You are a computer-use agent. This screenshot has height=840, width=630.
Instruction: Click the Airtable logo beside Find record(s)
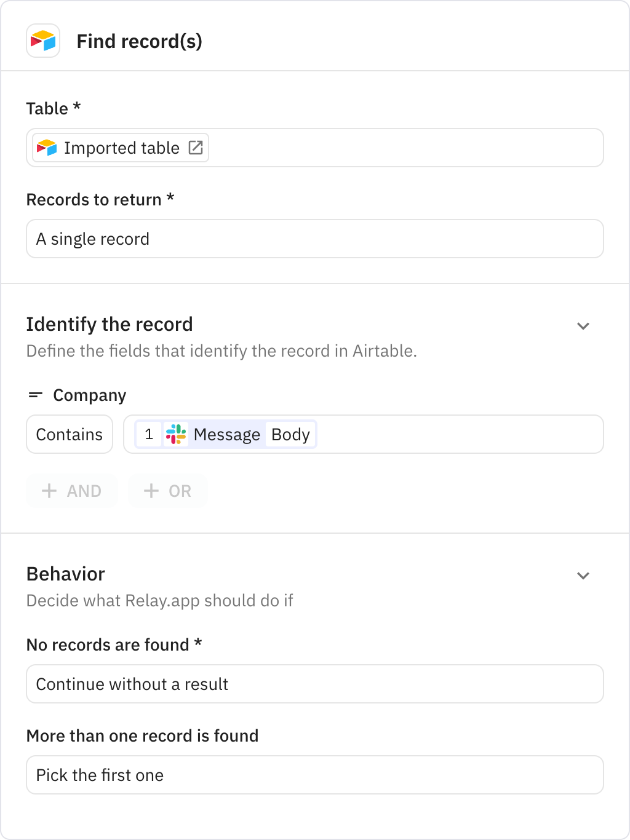click(42, 41)
